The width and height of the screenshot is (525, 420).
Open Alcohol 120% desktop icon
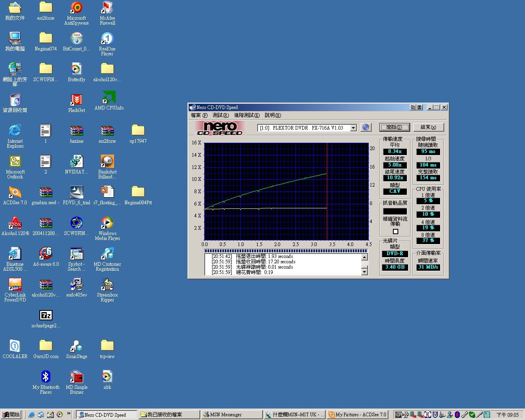coord(15,226)
